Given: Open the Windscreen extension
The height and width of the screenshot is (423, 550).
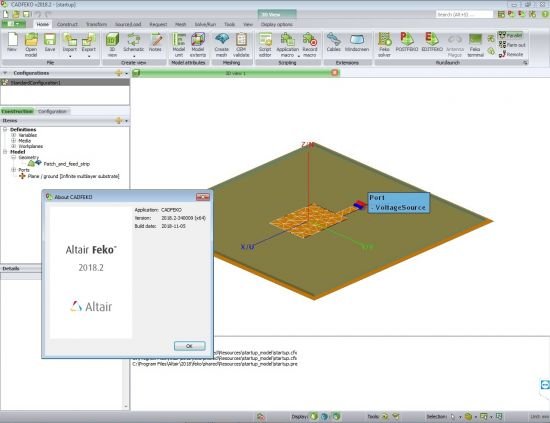Looking at the screenshot, I should (x=357, y=43).
